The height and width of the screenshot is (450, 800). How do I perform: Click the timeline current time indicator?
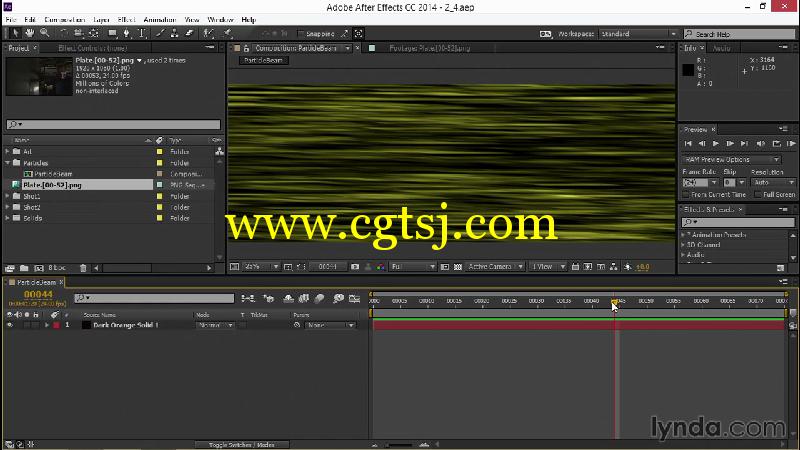click(615, 302)
